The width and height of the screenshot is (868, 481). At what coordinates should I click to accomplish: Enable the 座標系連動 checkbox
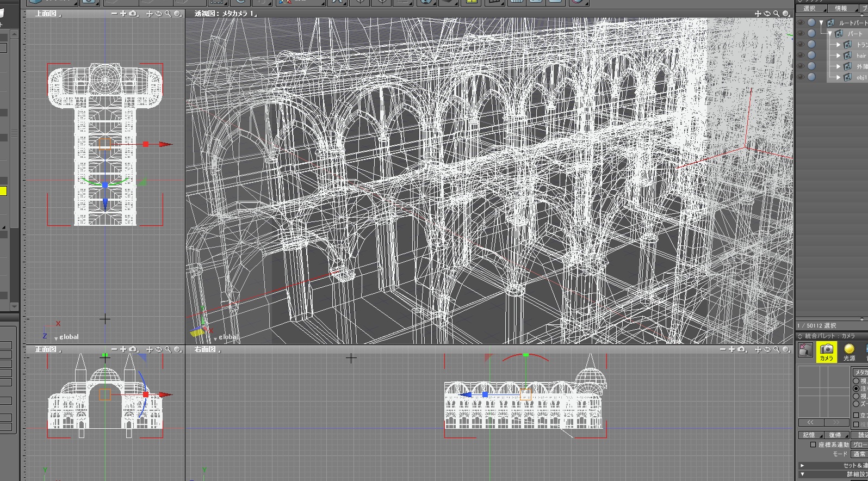coord(813,445)
